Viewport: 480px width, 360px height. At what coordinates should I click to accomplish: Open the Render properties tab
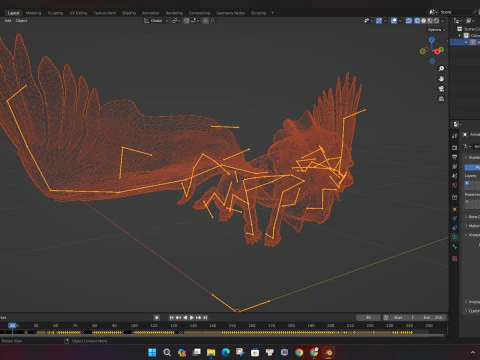[x=455, y=147]
